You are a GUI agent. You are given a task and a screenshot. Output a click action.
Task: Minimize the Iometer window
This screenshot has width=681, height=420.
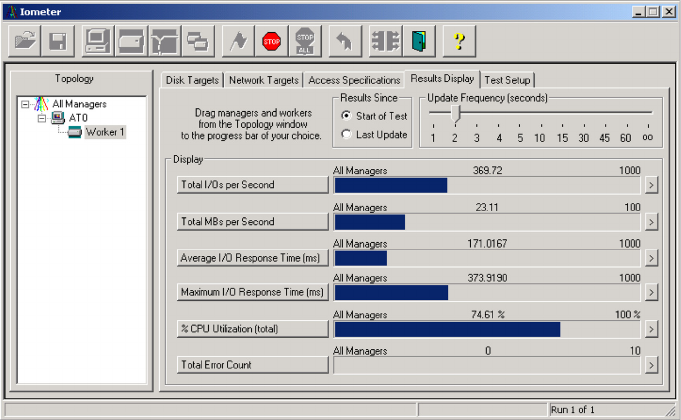tap(638, 12)
